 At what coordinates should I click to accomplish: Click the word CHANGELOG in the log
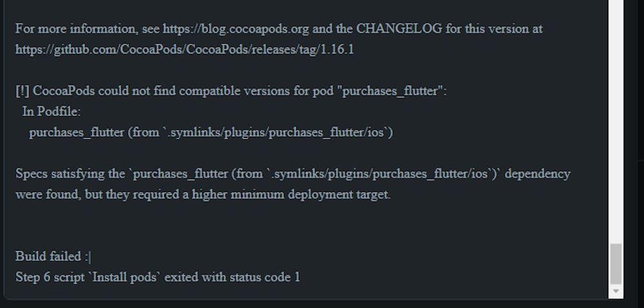(399, 29)
